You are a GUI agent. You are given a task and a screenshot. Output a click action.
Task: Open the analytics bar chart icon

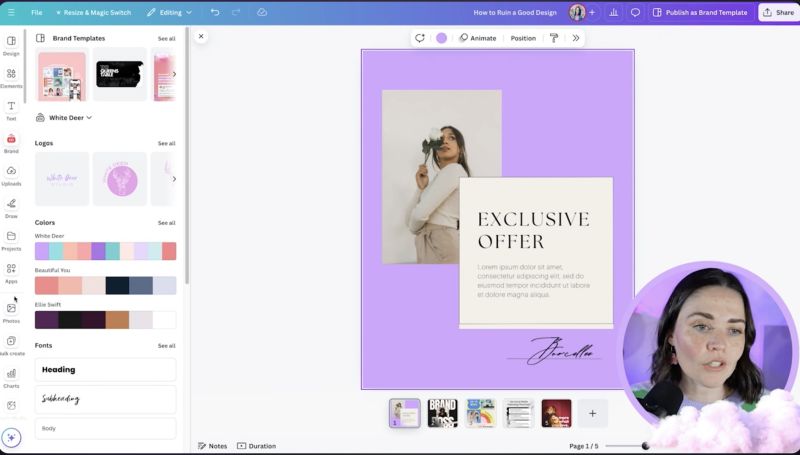[x=613, y=12]
